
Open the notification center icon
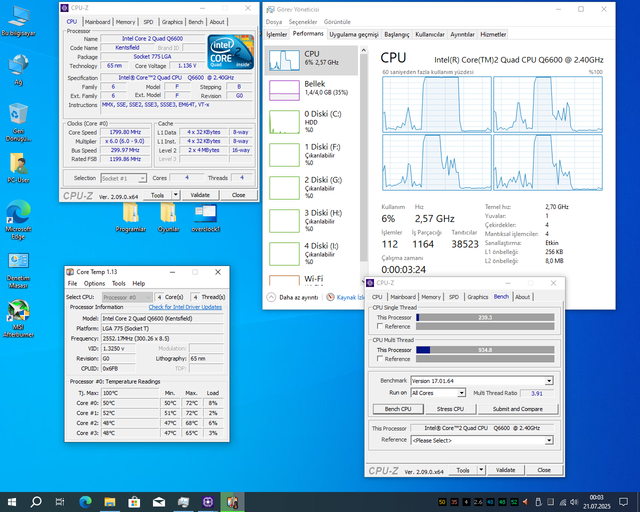click(x=623, y=502)
